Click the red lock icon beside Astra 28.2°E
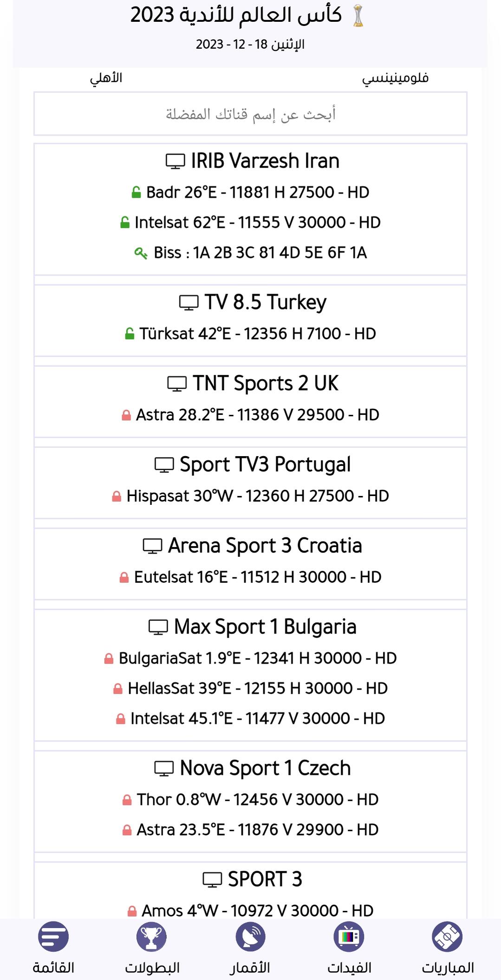 point(126,415)
